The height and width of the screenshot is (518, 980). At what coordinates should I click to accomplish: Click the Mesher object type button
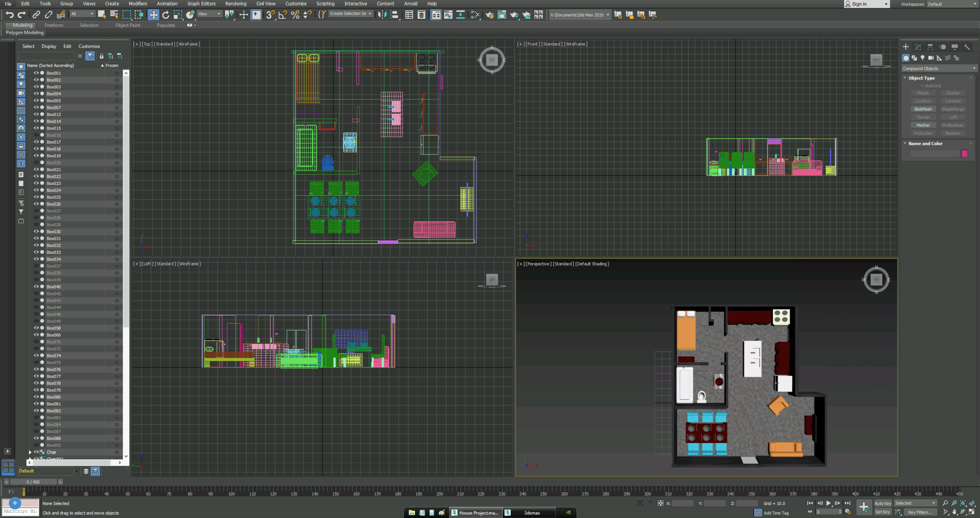click(x=923, y=125)
